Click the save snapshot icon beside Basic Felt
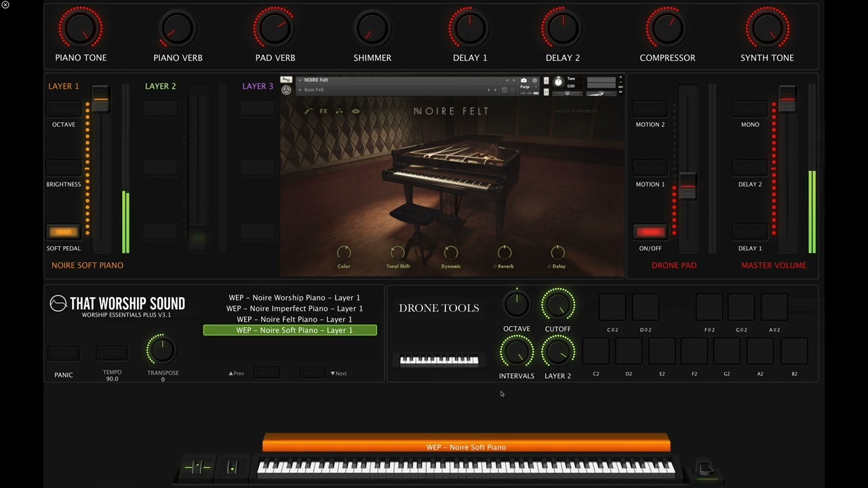 (x=504, y=90)
